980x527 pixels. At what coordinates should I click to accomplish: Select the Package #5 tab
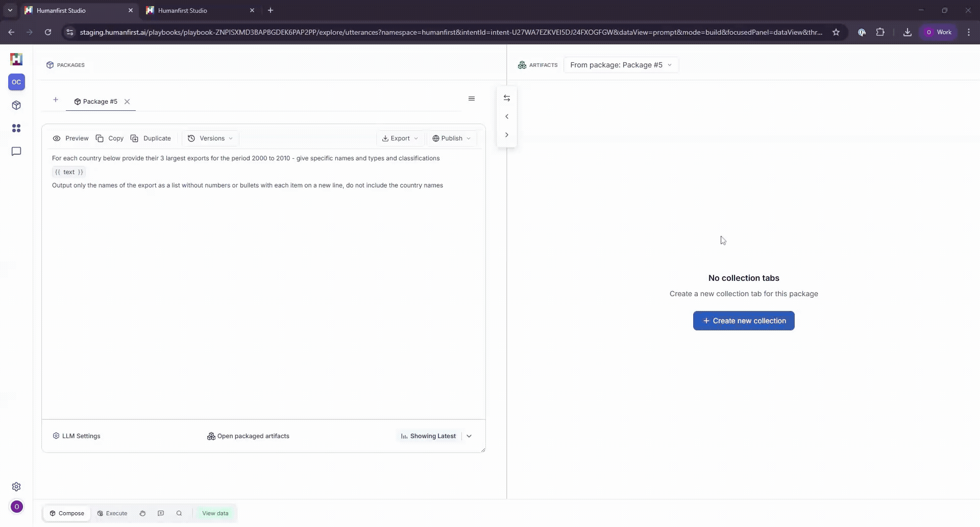[x=96, y=102]
